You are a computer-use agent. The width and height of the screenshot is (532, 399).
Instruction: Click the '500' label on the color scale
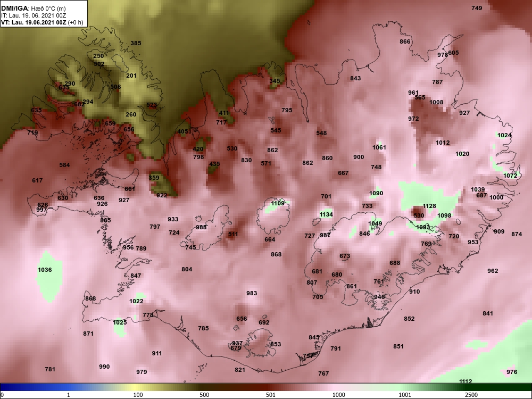(x=204, y=395)
